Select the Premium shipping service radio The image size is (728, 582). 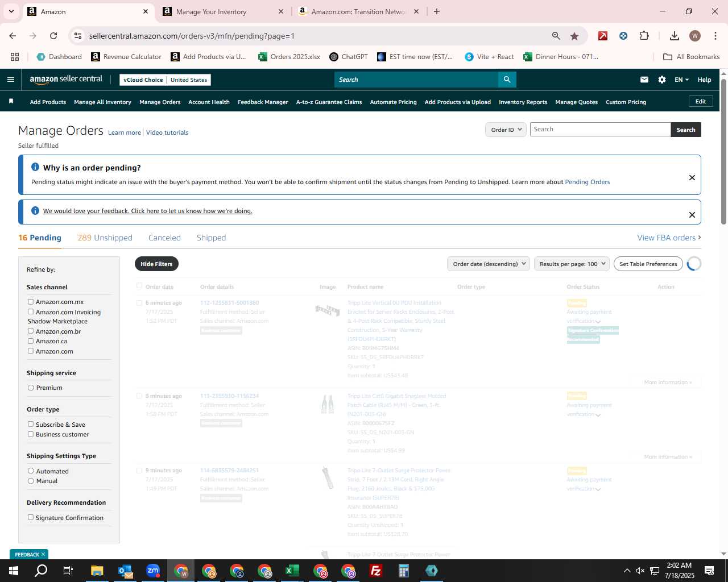(31, 388)
